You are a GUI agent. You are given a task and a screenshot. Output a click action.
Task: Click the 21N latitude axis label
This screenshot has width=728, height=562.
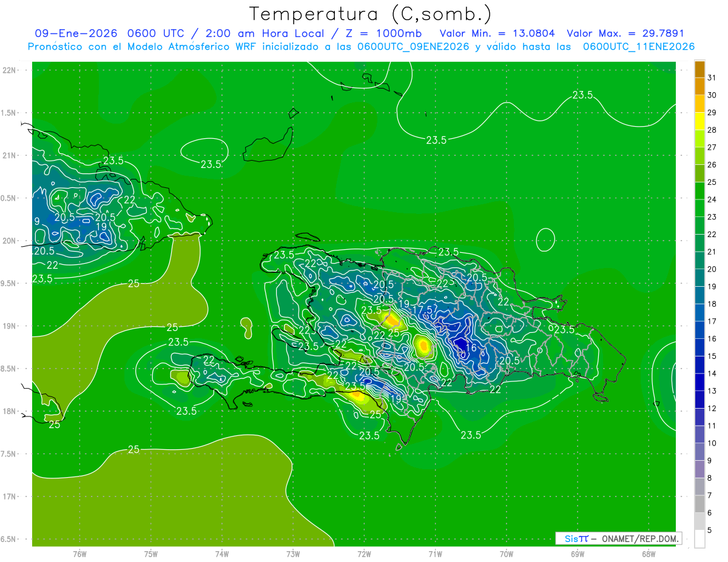point(9,156)
